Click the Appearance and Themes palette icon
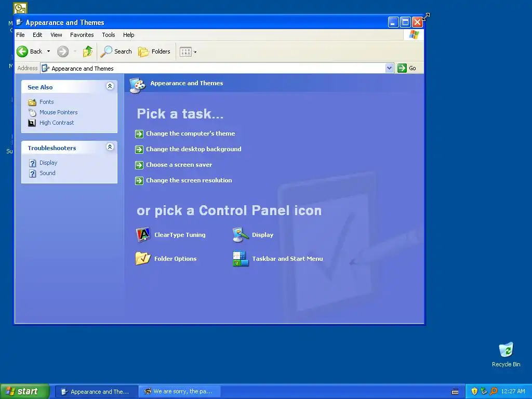 (137, 85)
